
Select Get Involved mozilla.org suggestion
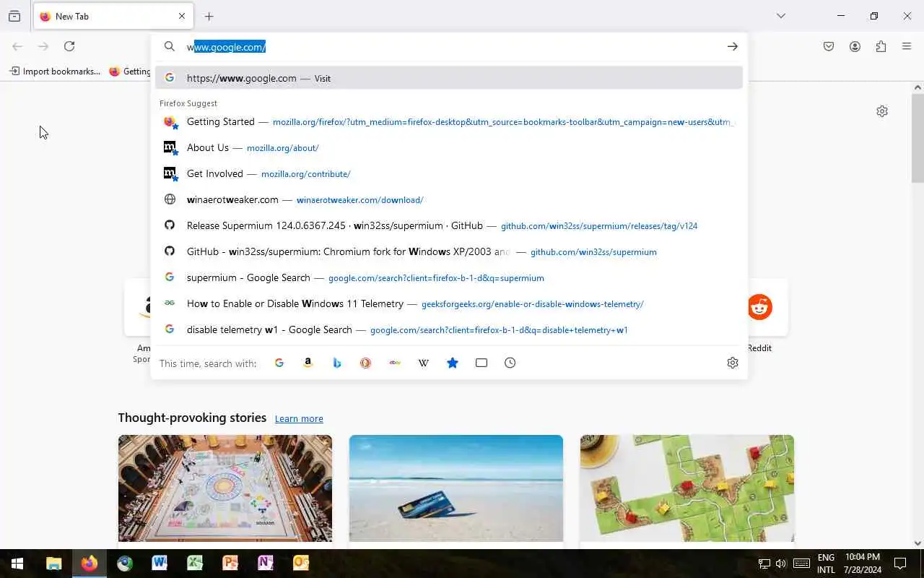click(449, 173)
